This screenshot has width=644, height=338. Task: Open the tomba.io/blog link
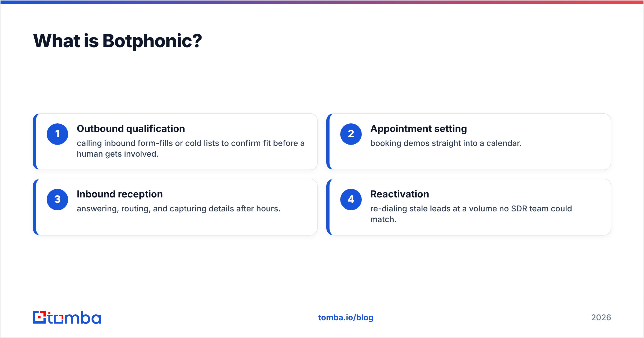346,318
